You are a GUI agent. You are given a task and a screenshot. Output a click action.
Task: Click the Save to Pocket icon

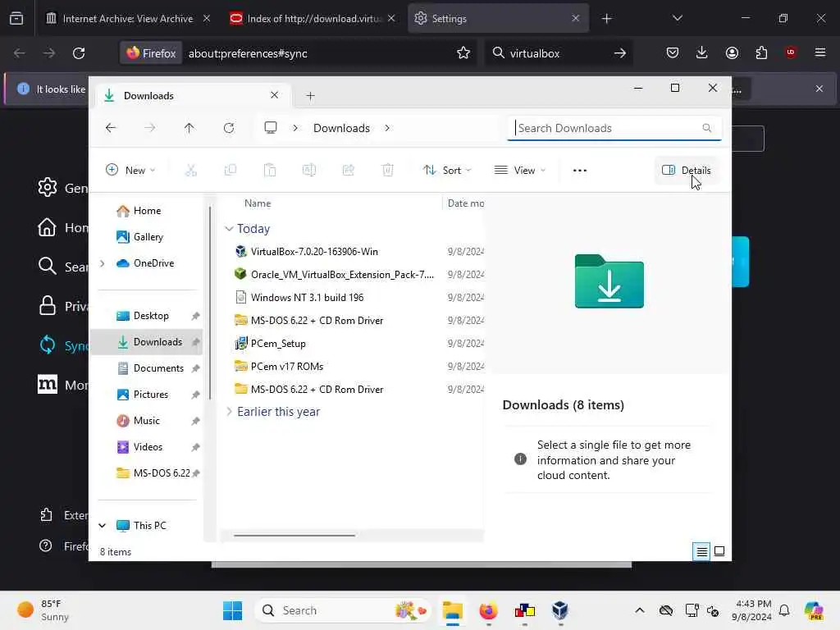click(x=673, y=52)
